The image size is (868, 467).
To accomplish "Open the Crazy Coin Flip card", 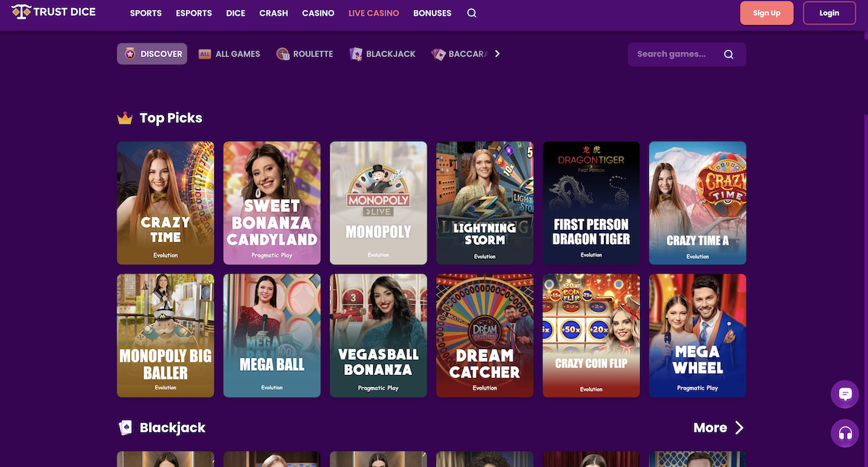I will 591,335.
